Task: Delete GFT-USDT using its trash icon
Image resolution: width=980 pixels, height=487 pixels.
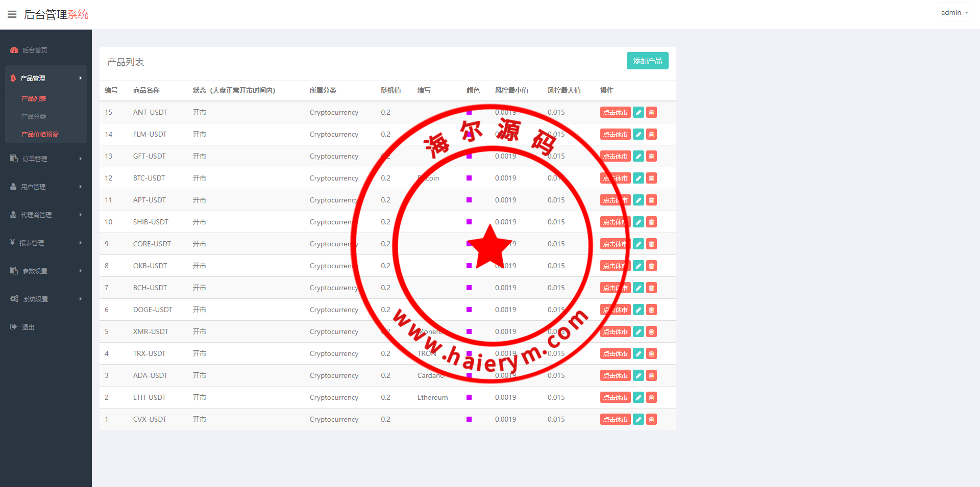Action: (651, 156)
